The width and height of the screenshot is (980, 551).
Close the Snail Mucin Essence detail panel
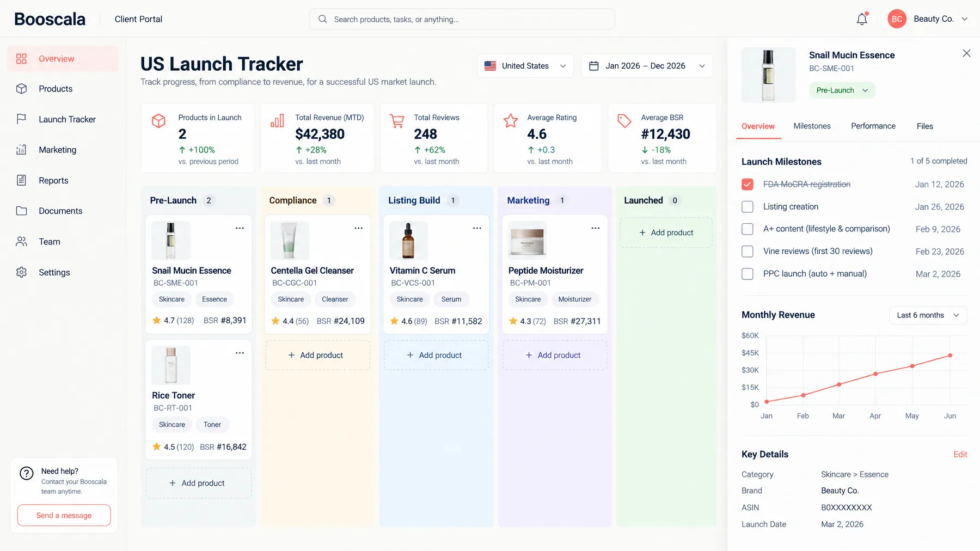[x=966, y=53]
